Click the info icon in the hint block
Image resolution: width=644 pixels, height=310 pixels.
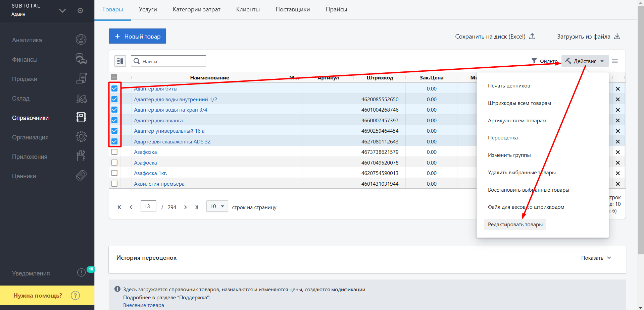pyautogui.click(x=117, y=289)
